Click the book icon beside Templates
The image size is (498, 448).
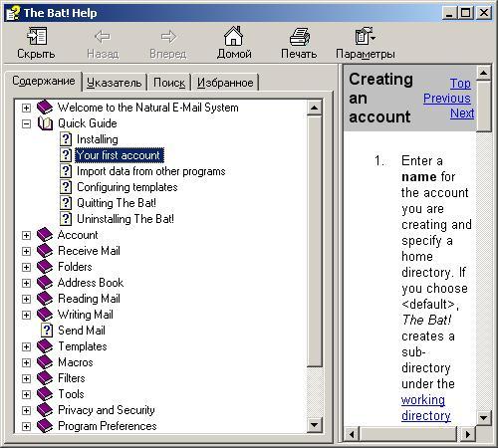click(45, 346)
